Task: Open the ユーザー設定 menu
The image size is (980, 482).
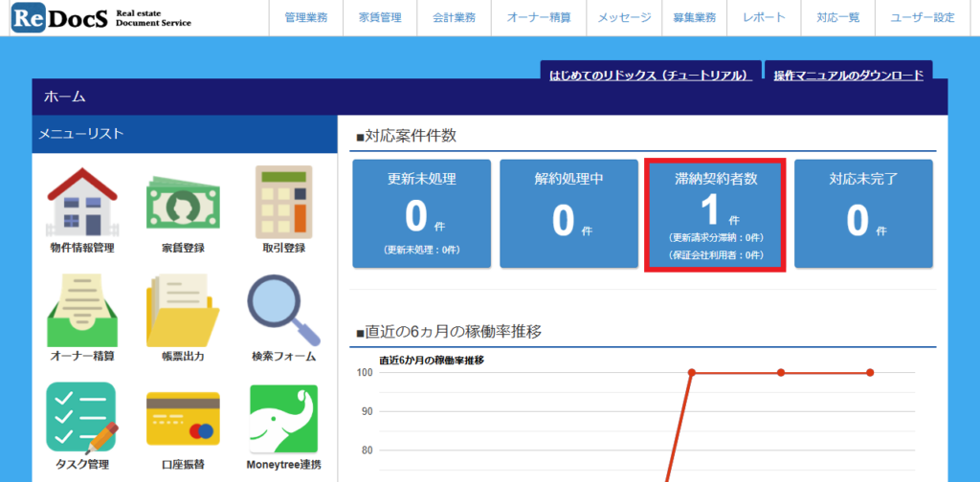Action: [923, 18]
